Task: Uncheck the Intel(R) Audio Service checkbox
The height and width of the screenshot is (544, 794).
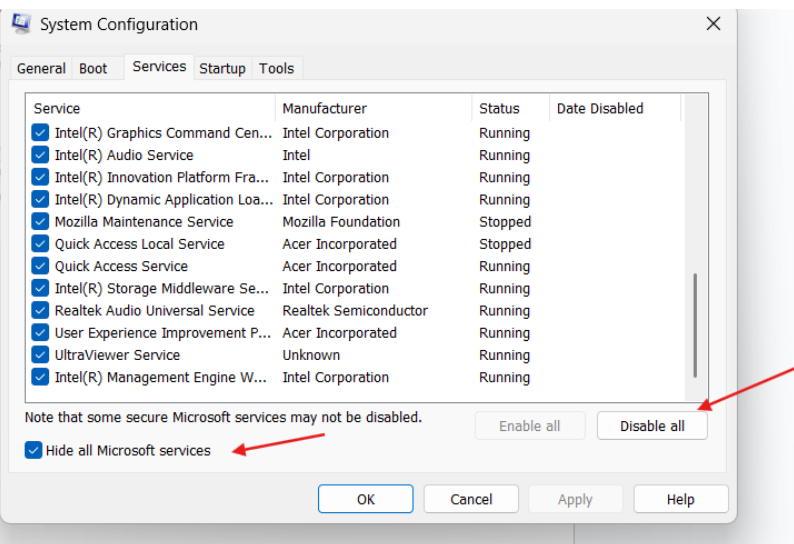Action: (x=40, y=155)
